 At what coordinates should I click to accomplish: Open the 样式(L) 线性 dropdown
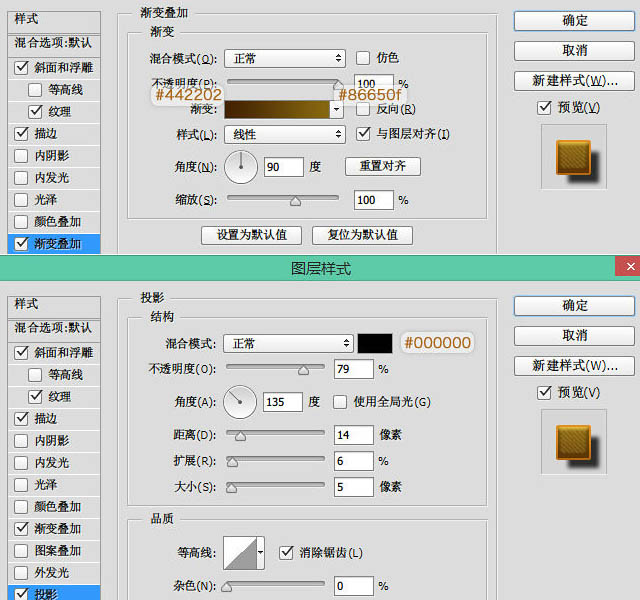point(285,134)
